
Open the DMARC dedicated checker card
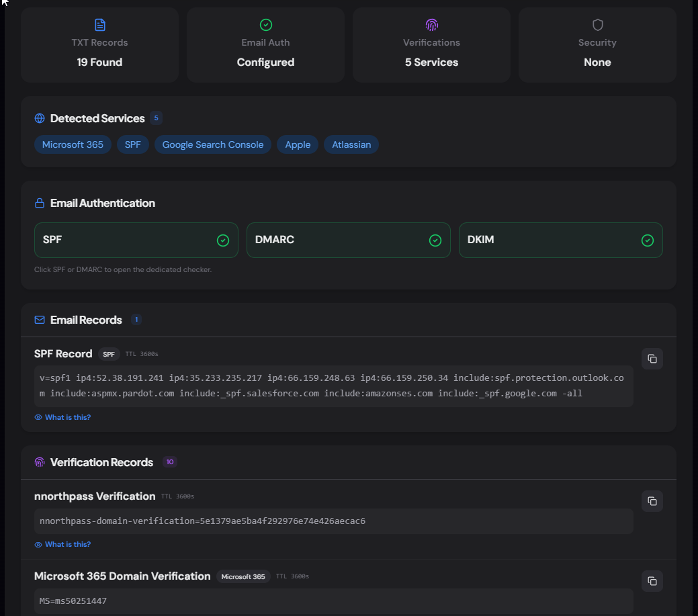pyautogui.click(x=349, y=240)
